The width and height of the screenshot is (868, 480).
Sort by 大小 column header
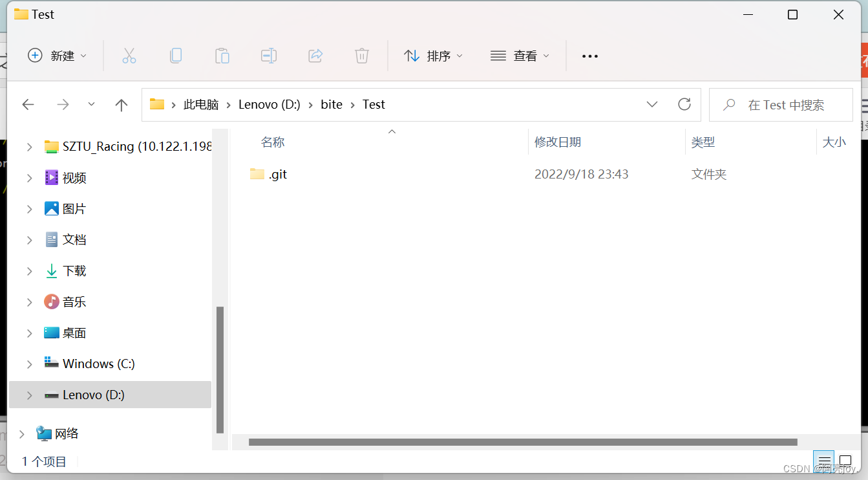[x=834, y=142]
